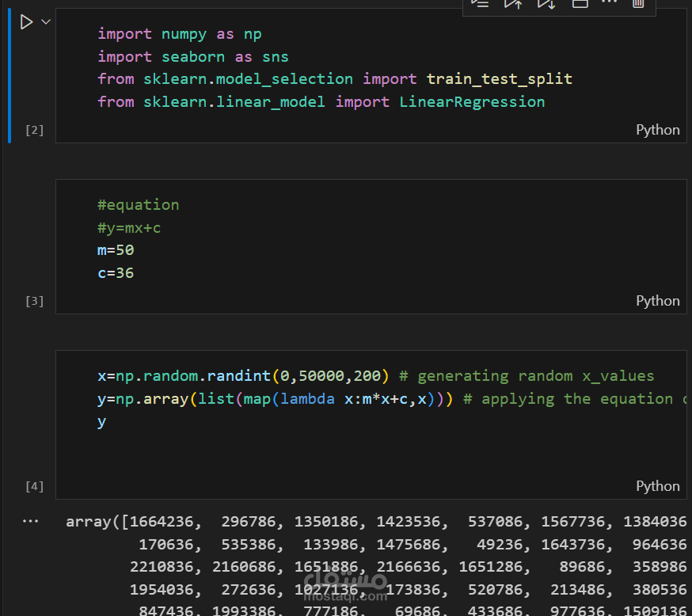The height and width of the screenshot is (616, 692).
Task: Click the '#equation' comment line
Action: (138, 205)
